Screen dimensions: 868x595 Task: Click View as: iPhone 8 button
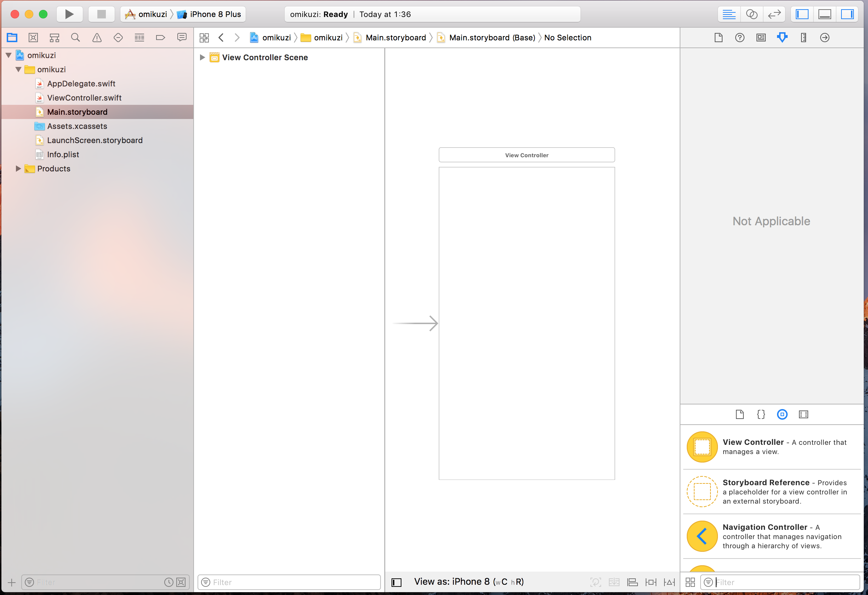click(x=468, y=582)
